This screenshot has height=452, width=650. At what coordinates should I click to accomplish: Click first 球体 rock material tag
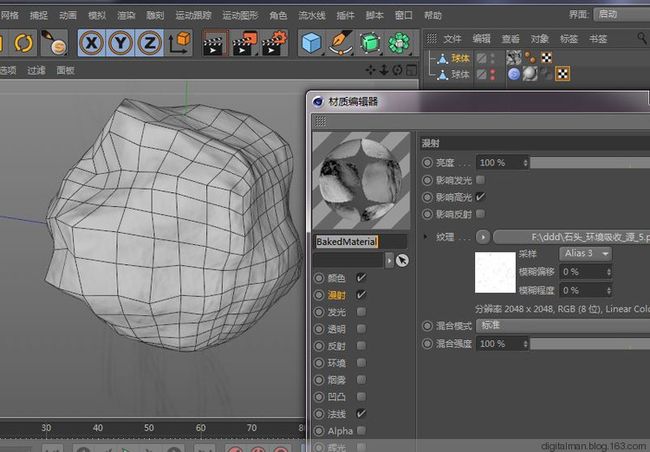point(514,58)
